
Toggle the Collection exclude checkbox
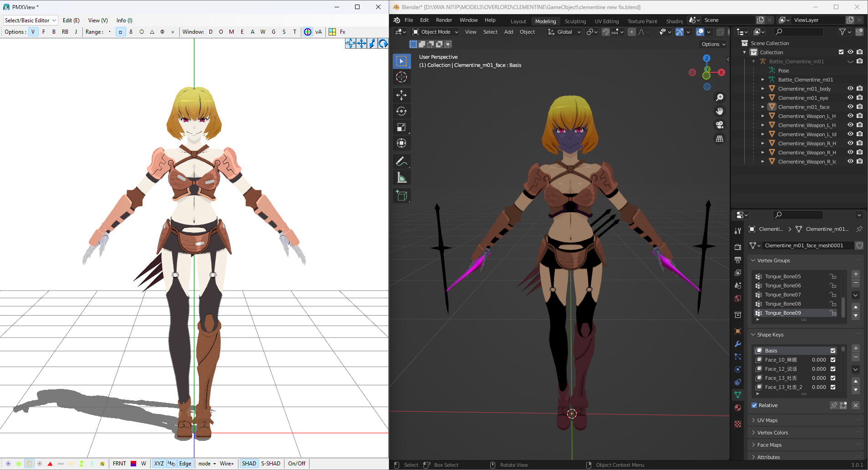(x=841, y=52)
